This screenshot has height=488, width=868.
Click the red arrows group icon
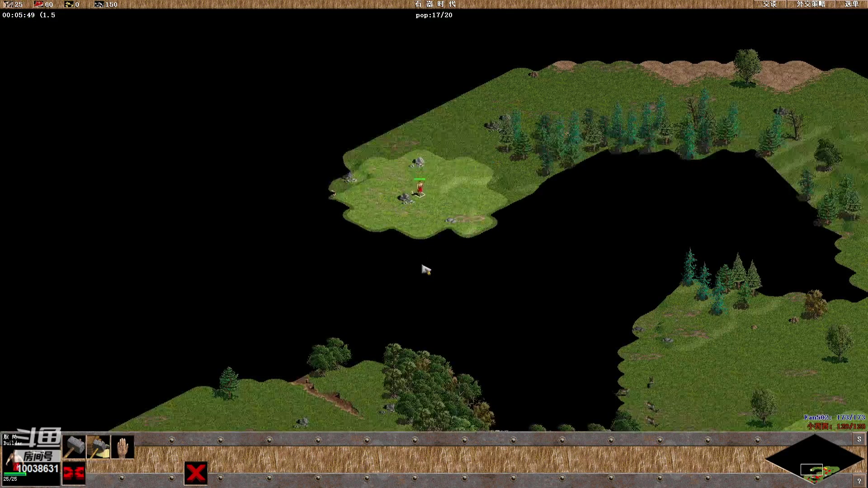click(74, 473)
